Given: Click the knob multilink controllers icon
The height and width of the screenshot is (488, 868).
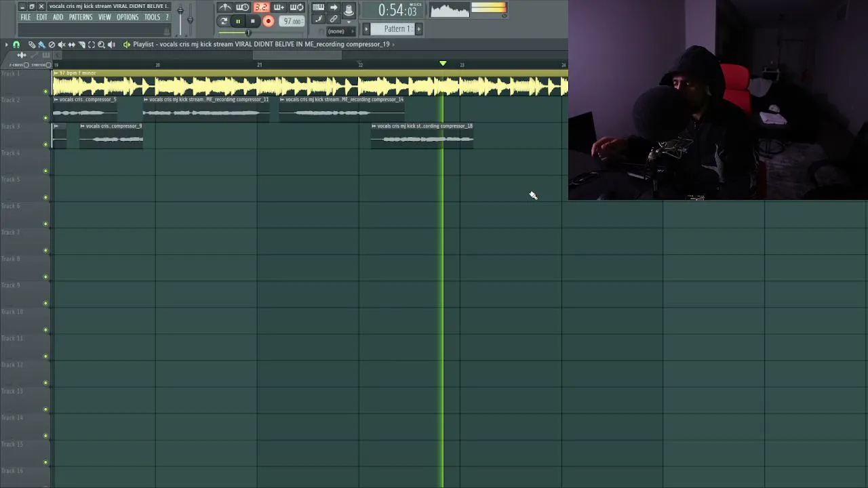Looking at the screenshot, I should 349,10.
